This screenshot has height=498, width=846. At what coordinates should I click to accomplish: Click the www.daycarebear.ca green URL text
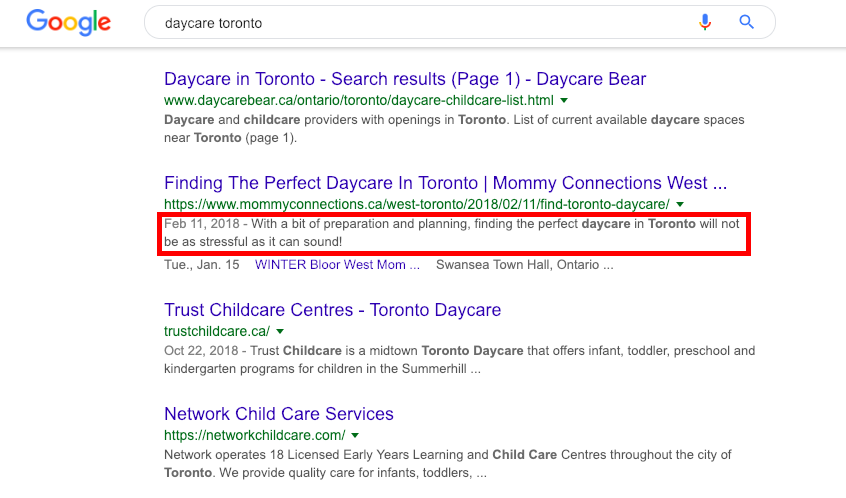tap(359, 100)
